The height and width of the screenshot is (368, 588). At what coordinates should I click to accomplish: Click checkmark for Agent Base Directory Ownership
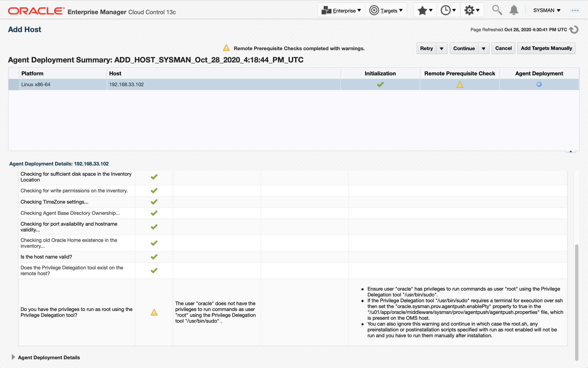[154, 213]
